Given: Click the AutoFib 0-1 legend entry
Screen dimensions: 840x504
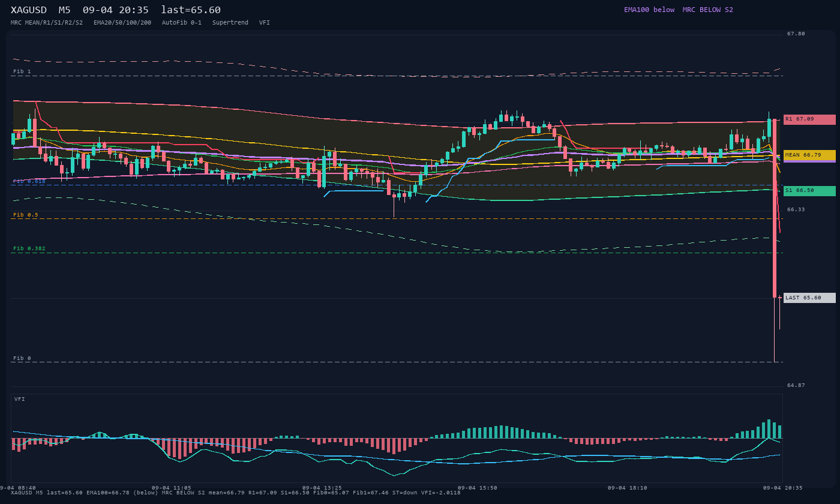Looking at the screenshot, I should coord(182,23).
